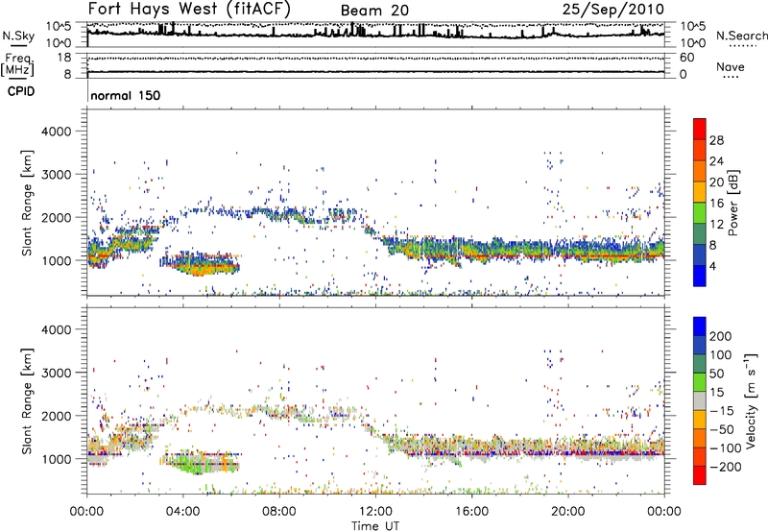
Task: Click the 'CPID' label
Action: pos(21,91)
